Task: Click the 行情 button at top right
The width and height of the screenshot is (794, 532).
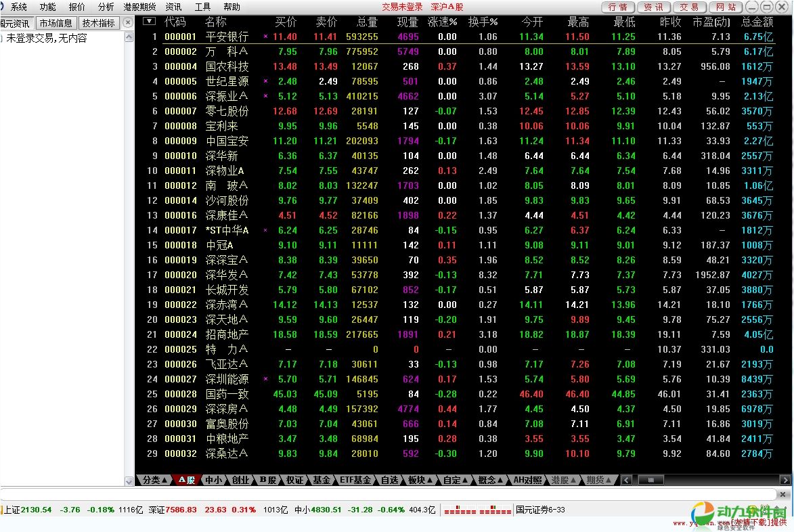Action: point(617,7)
